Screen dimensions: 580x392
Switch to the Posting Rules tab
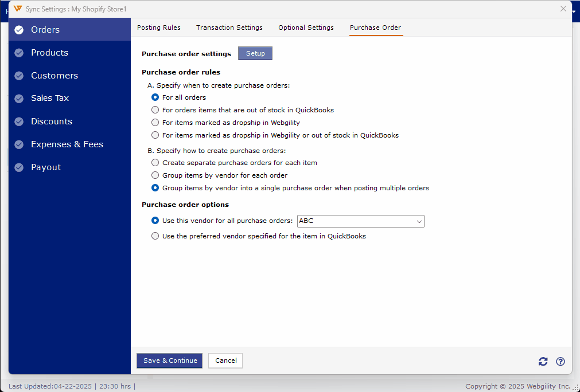click(x=159, y=28)
